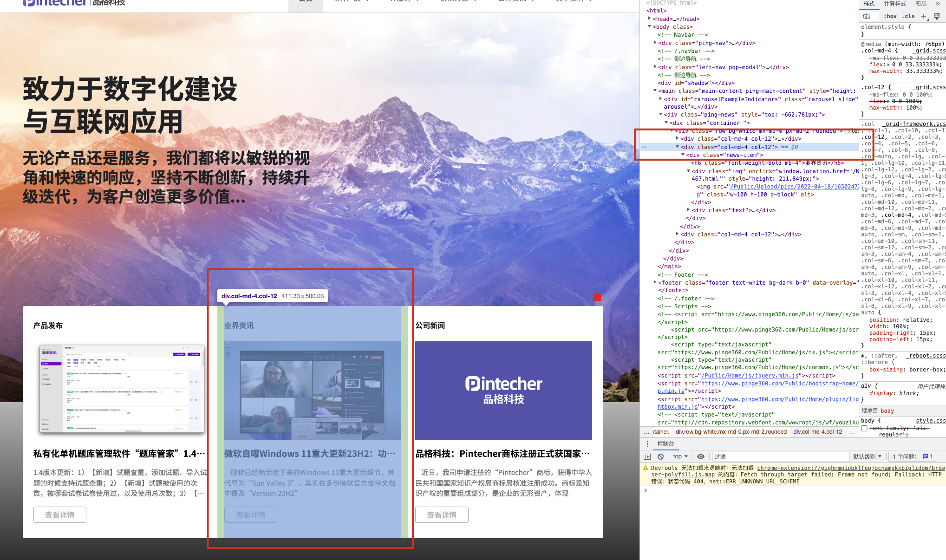Collapse the body element node
Image resolution: width=946 pixels, height=560 pixels.
point(649,26)
